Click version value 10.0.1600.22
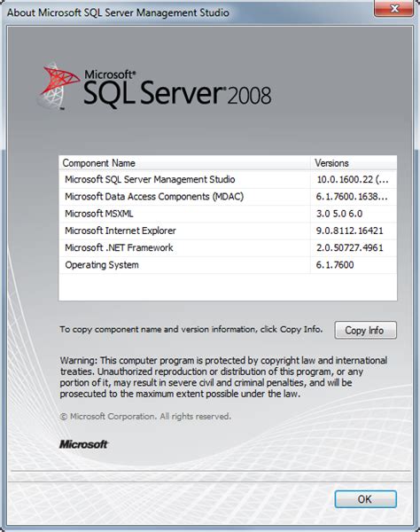The width and height of the screenshot is (420, 532). (x=353, y=179)
